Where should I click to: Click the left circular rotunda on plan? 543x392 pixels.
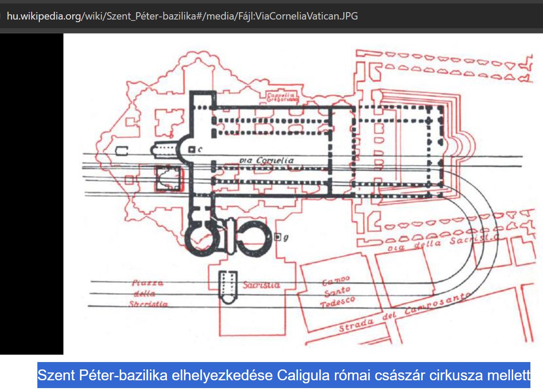point(201,238)
